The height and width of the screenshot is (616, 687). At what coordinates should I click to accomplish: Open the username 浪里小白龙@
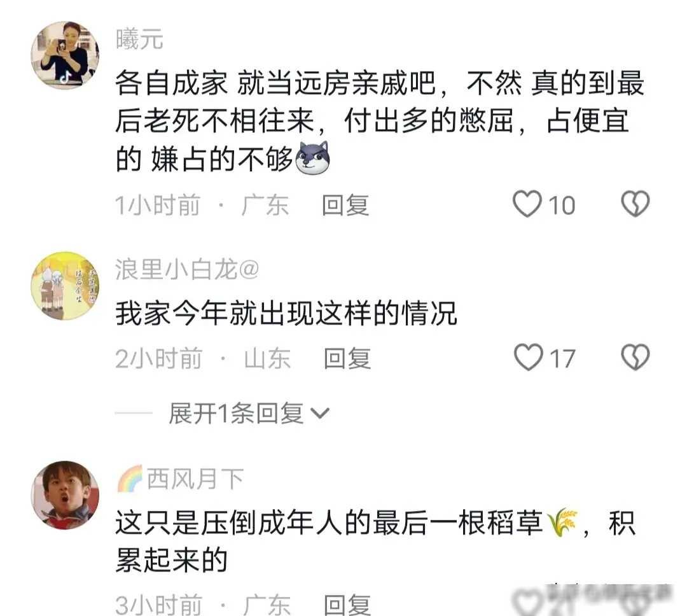tap(187, 269)
